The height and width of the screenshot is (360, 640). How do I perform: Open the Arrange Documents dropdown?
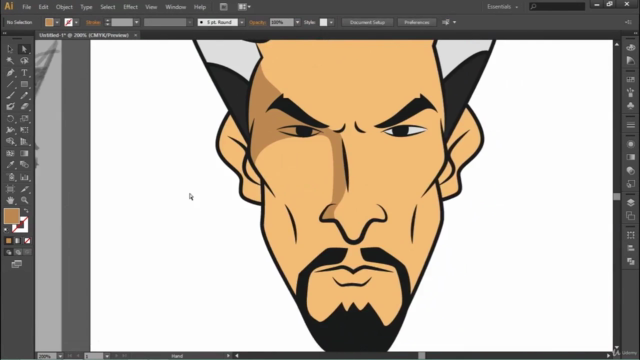coord(244,7)
